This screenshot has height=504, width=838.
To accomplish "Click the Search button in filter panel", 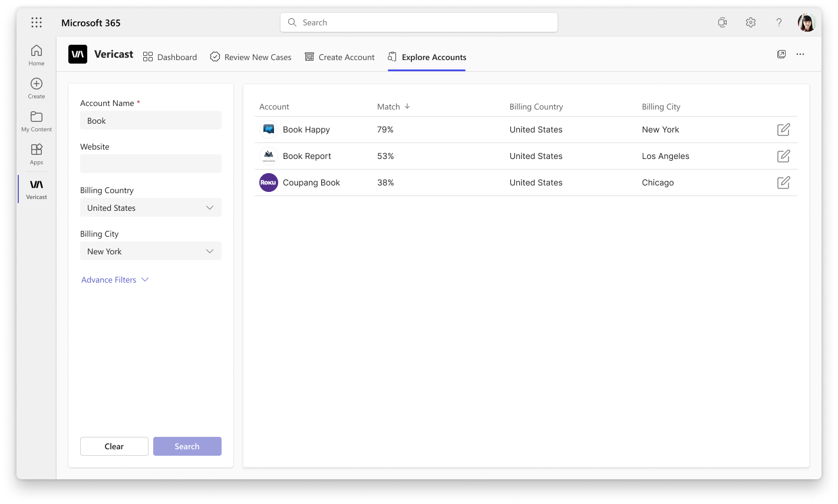I will coord(187,446).
